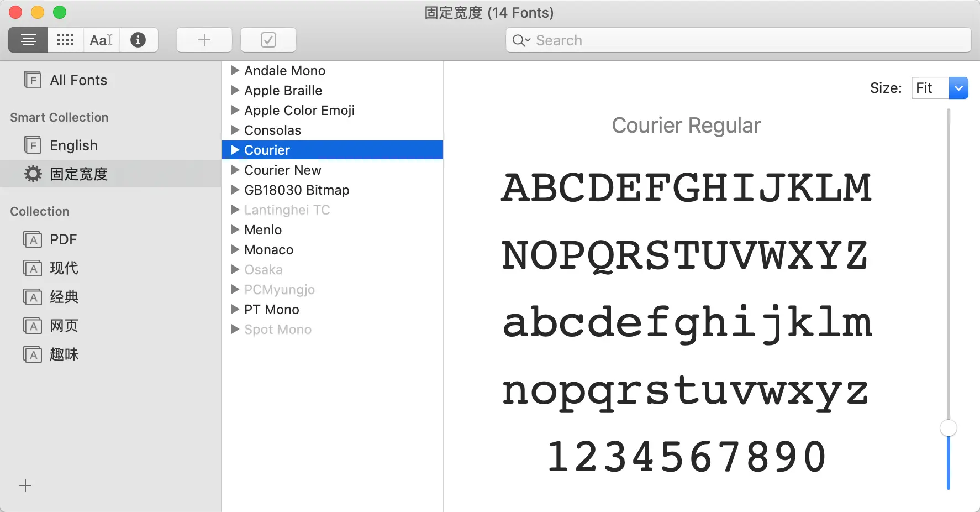This screenshot has height=512, width=980.
Task: Expand the Apple Braille font family
Action: click(x=235, y=90)
